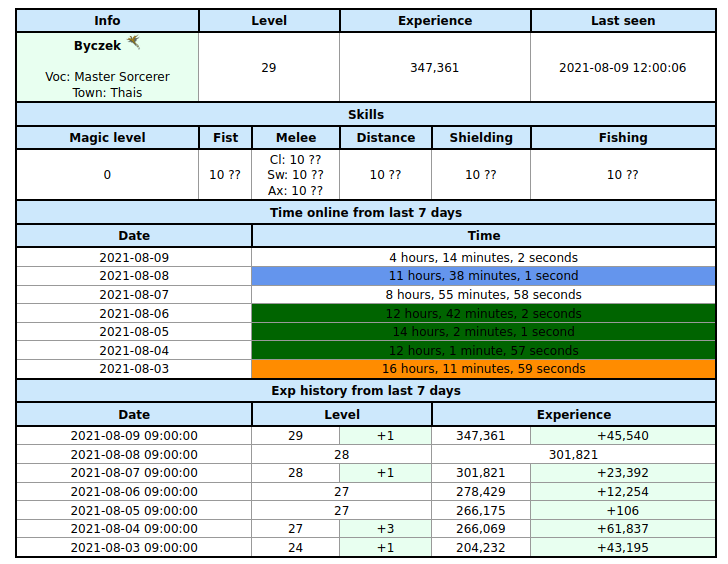Select the 2021-08-03 09:00:00 exp history row
The width and height of the screenshot is (728, 564).
(x=134, y=548)
